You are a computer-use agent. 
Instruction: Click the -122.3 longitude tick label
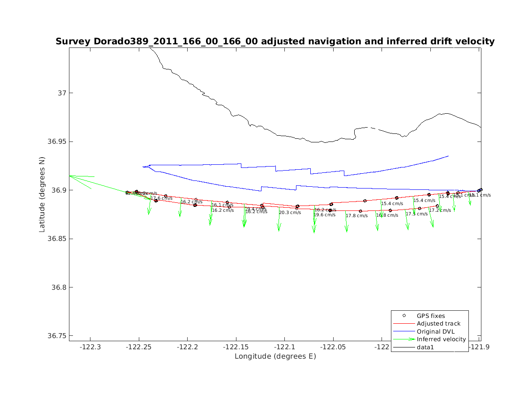(x=90, y=347)
